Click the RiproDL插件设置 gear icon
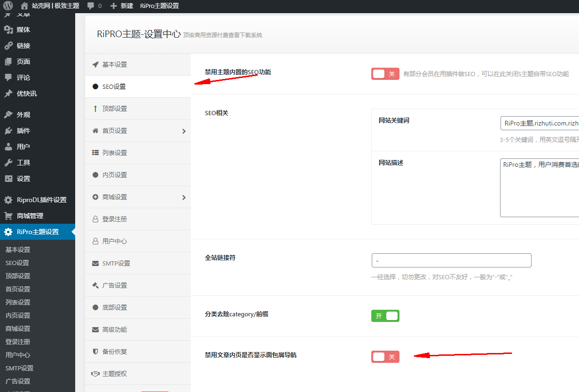The height and width of the screenshot is (392, 579). pyautogui.click(x=8, y=200)
